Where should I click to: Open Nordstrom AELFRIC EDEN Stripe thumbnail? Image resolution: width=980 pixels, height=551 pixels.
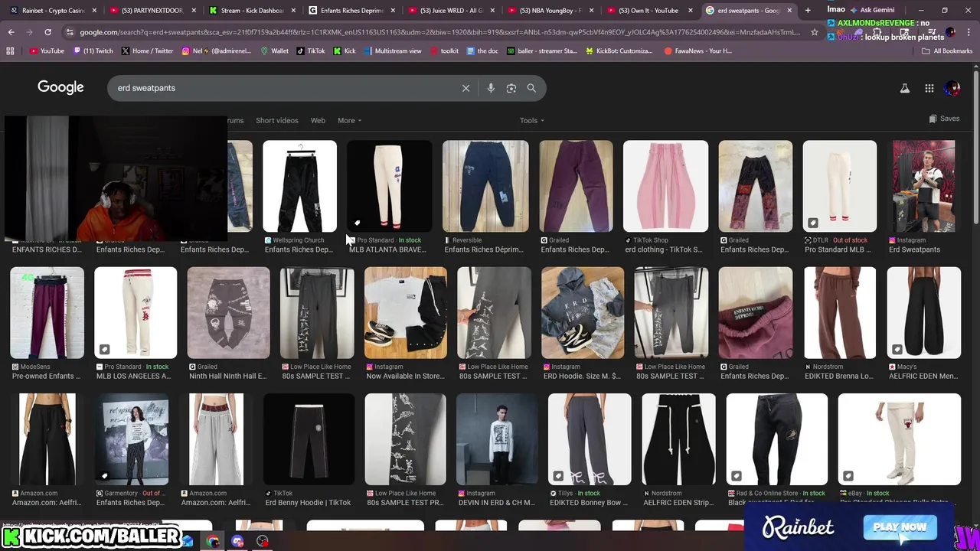(678, 439)
